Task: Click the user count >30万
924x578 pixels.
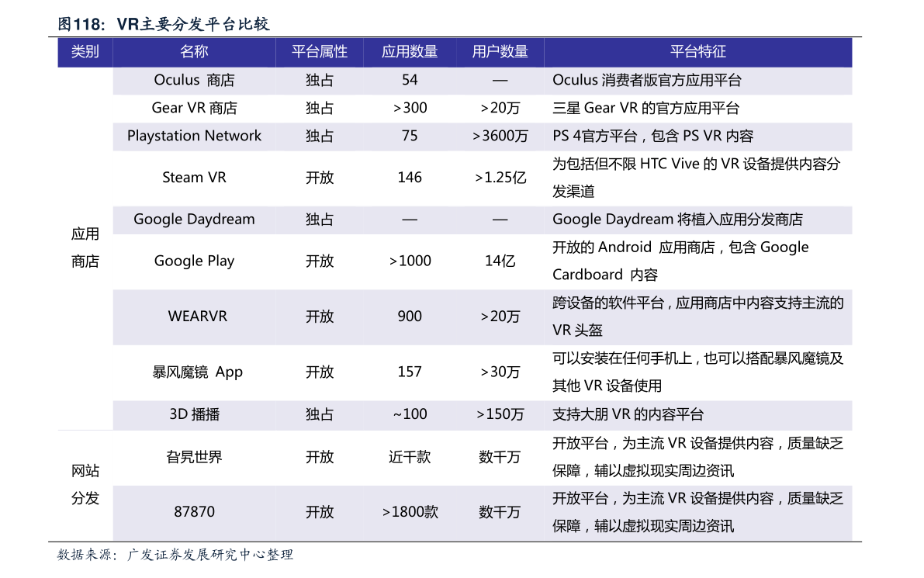Action: [500, 372]
